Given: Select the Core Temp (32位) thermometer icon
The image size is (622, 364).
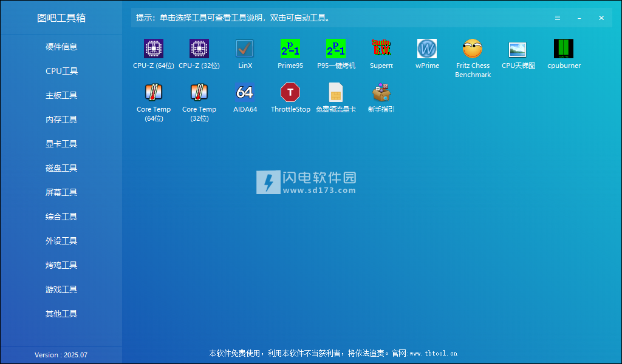Looking at the screenshot, I should (199, 92).
